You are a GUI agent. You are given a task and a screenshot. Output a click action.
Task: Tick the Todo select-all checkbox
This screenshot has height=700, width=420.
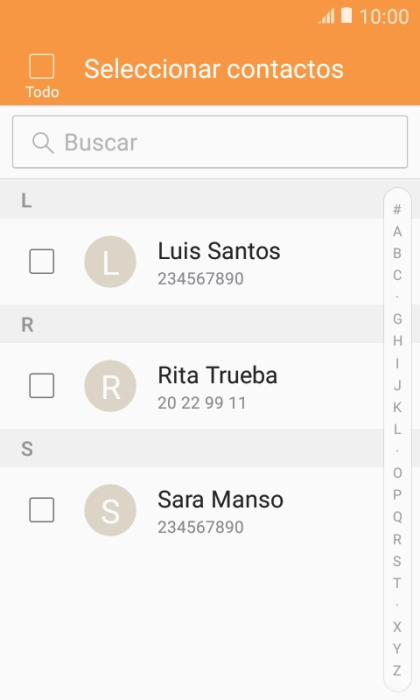pyautogui.click(x=42, y=67)
